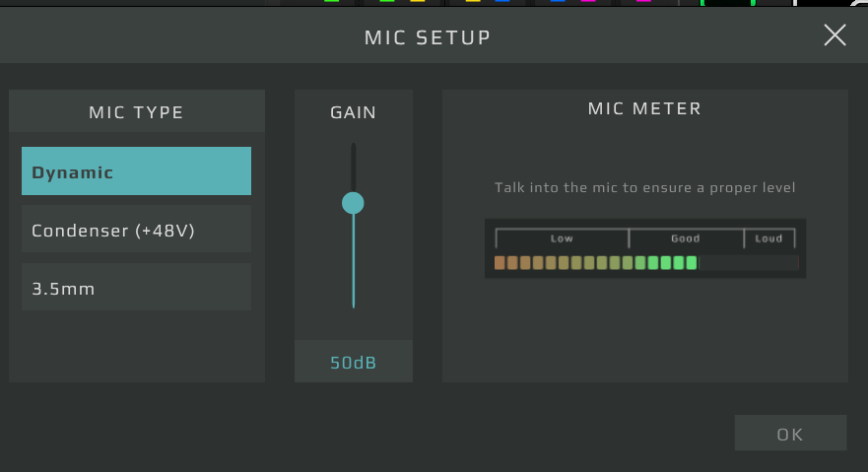Screen dimensions: 868x472
Task: Click the MIC METER panel header
Action: click(x=644, y=108)
